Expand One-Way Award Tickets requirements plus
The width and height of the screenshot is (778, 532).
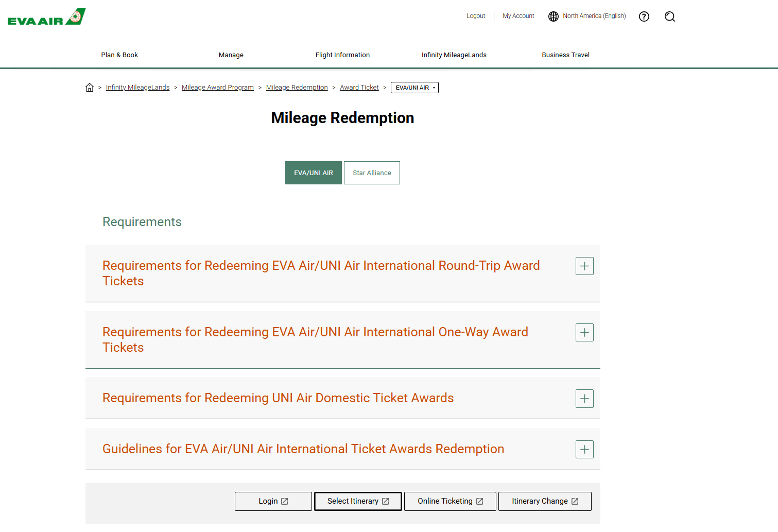coord(584,332)
